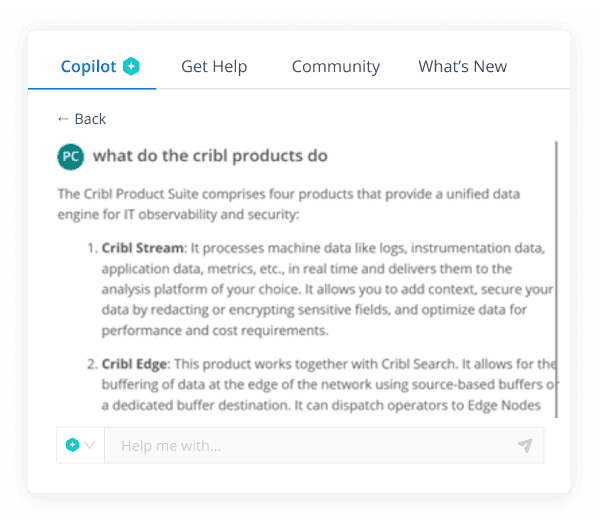Screen dimensions: 600x531
Task: Click the question 'what do the cribl products do'
Action: click(x=210, y=156)
